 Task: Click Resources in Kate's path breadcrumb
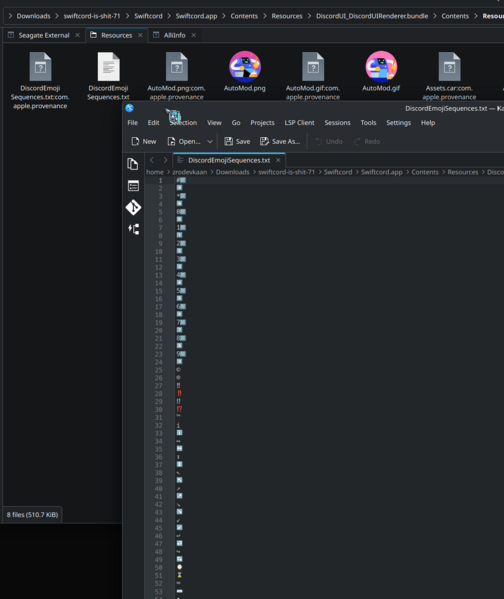[463, 172]
